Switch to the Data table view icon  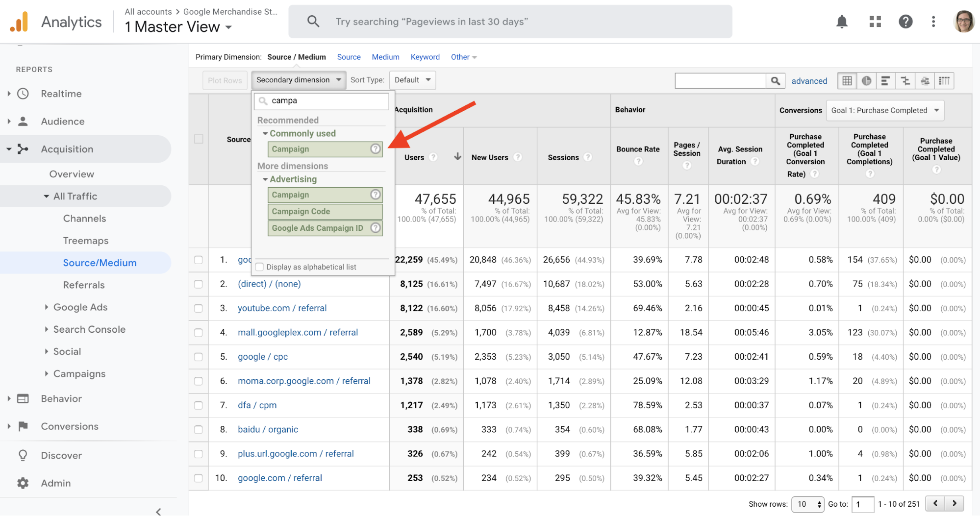[x=847, y=81]
